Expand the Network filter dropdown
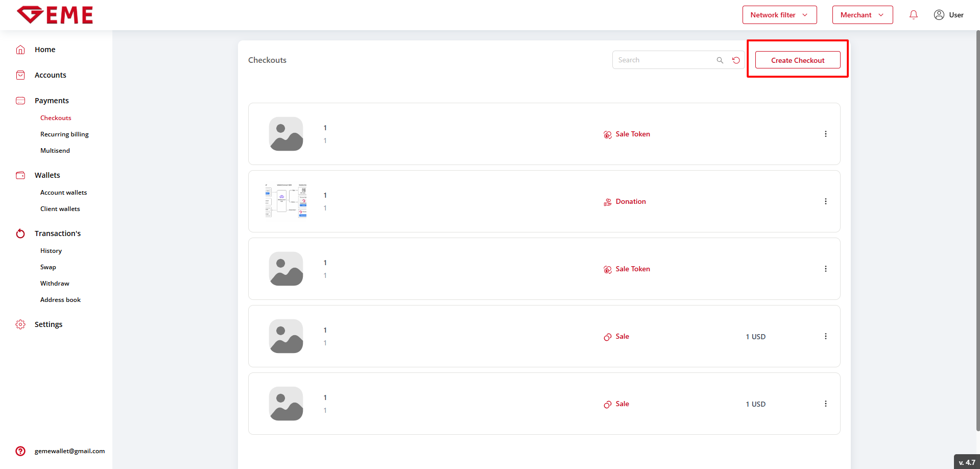The height and width of the screenshot is (469, 980). pos(779,15)
